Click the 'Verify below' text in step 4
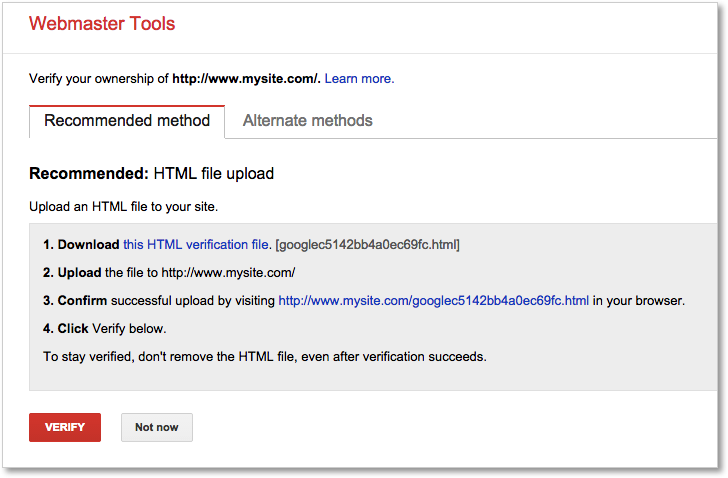 tap(129, 328)
